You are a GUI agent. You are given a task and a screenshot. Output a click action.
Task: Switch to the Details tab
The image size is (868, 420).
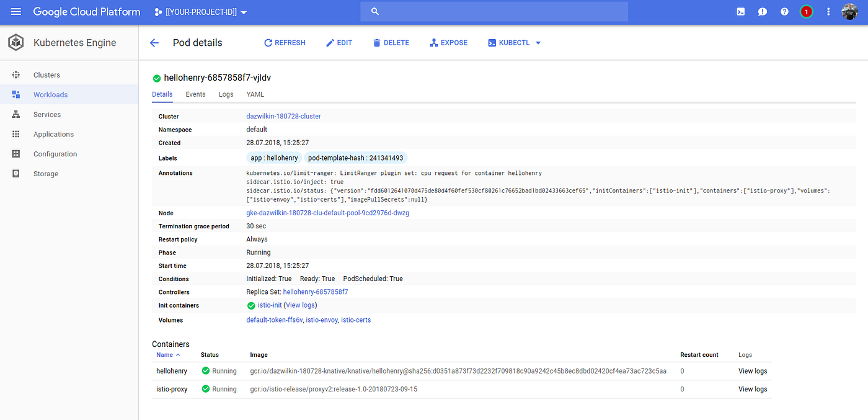(x=162, y=94)
